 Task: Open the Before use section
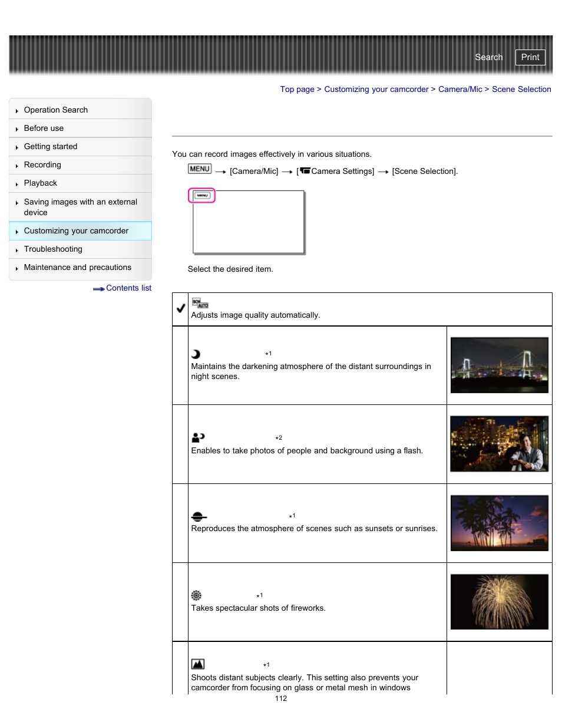(x=44, y=128)
